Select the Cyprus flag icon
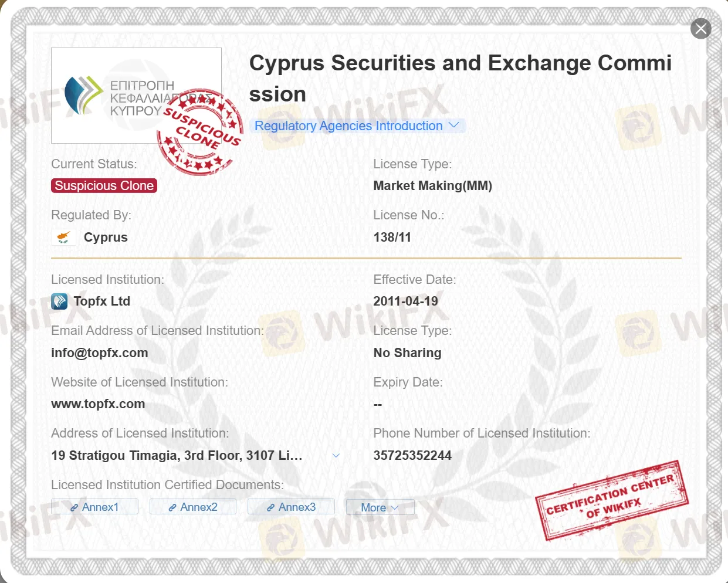 [x=63, y=237]
